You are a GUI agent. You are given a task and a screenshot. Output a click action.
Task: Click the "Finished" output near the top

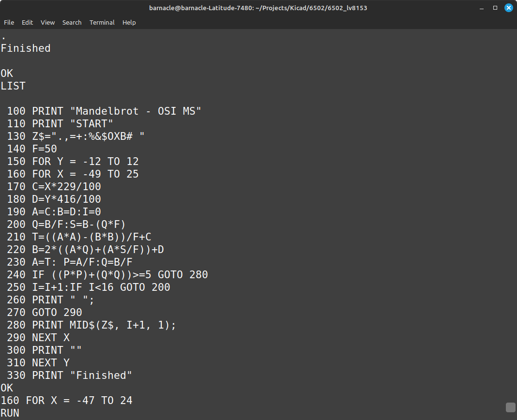click(x=26, y=48)
